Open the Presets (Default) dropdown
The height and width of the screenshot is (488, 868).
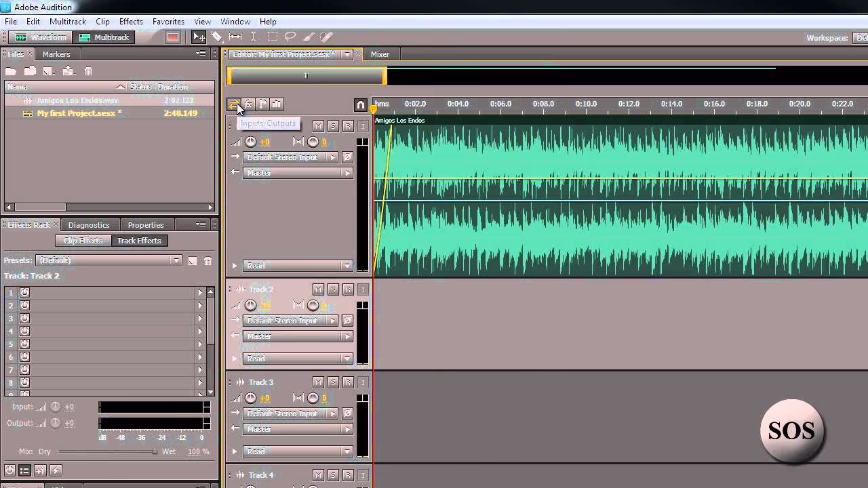[x=108, y=260]
